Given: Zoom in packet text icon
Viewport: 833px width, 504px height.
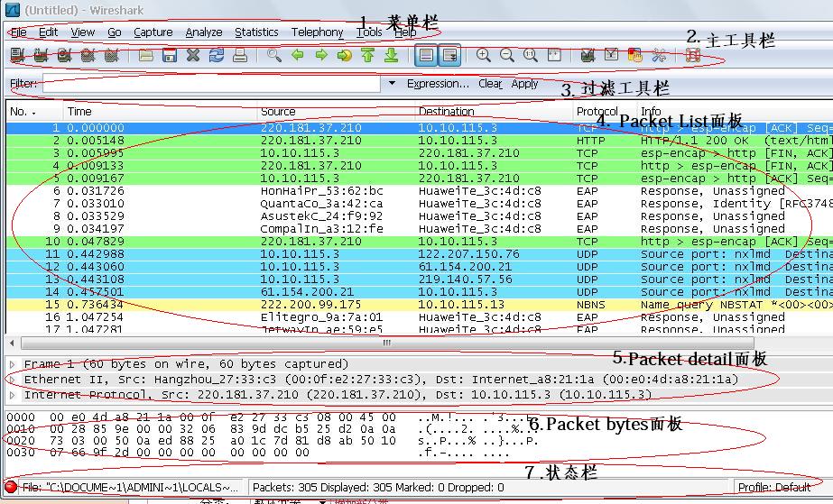Looking at the screenshot, I should [483, 55].
